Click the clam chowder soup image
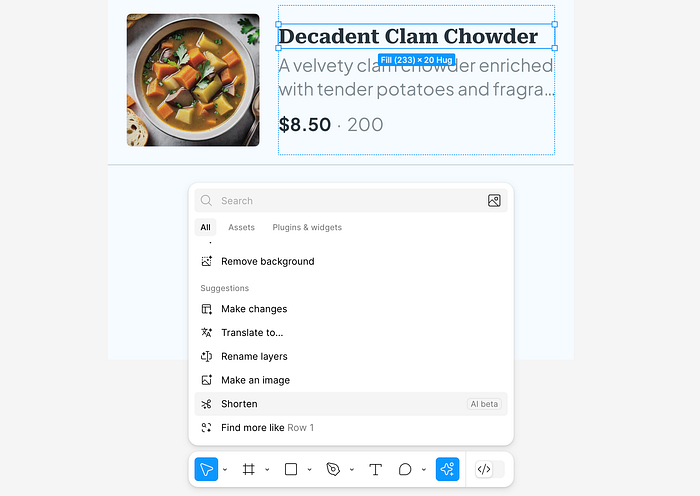 [193, 80]
